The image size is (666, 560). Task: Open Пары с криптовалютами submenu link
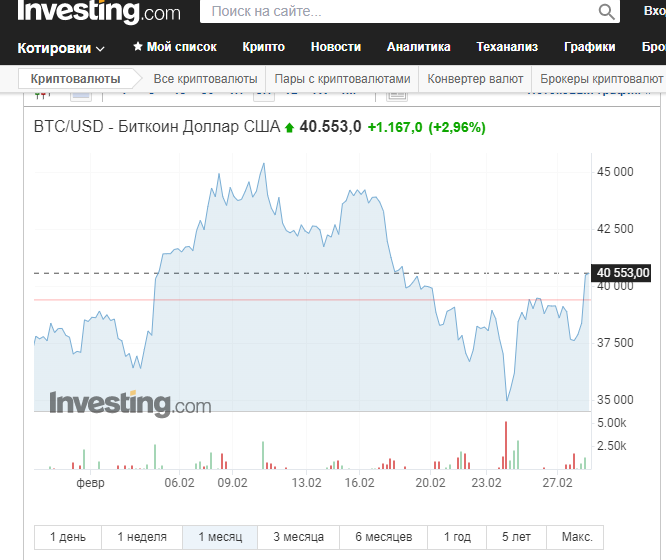(342, 79)
